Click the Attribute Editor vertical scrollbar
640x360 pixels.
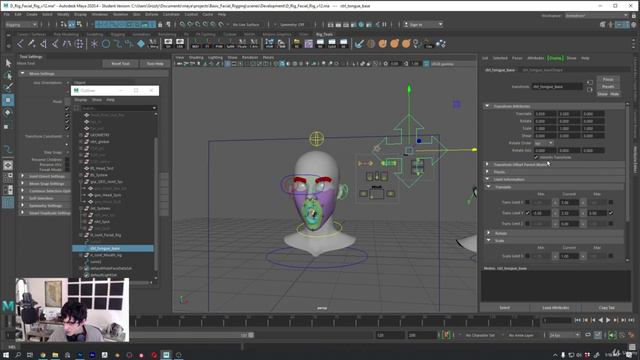point(628,163)
